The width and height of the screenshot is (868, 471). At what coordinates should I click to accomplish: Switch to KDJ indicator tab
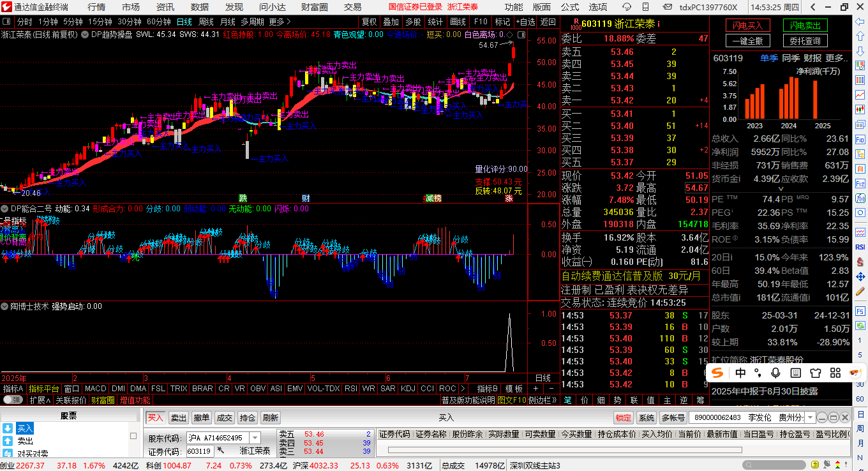pyautogui.click(x=407, y=389)
